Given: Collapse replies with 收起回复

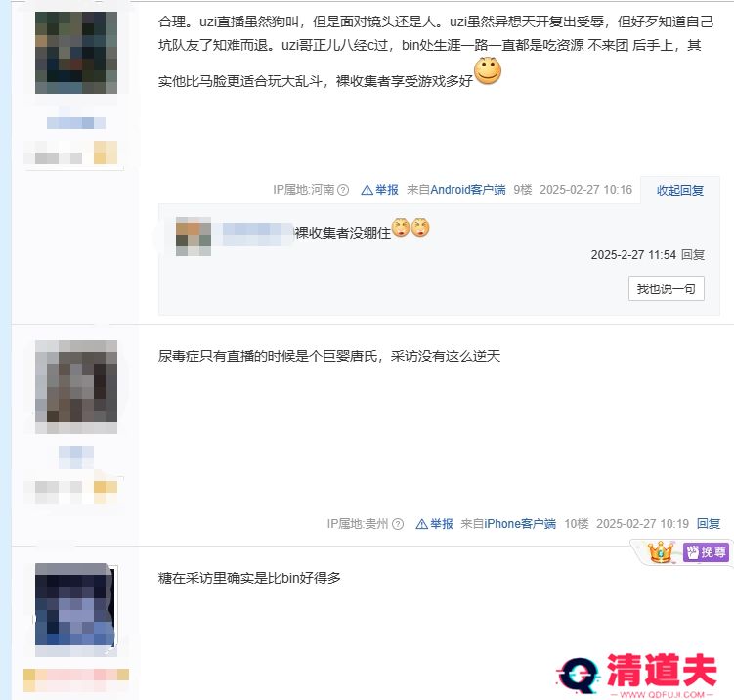Looking at the screenshot, I should [679, 190].
